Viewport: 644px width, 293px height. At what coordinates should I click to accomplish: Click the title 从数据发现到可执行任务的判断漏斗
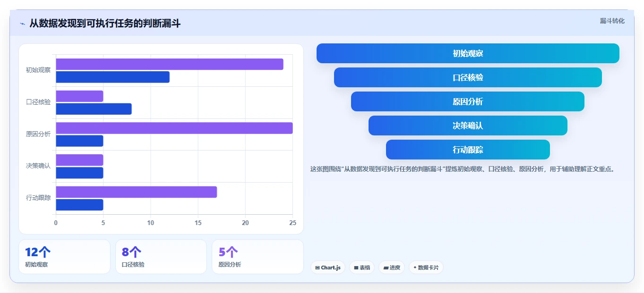pos(105,23)
